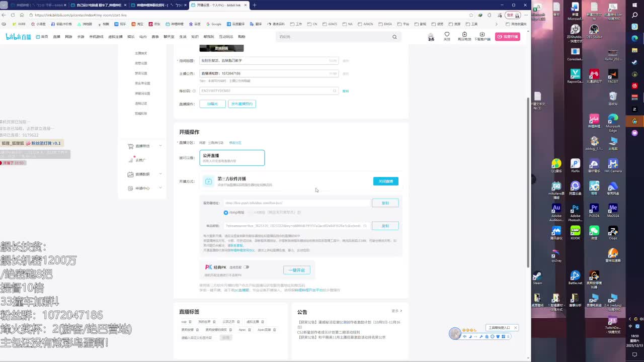Image resolution: width=644 pixels, height=362 pixels.
Task: Click the search magnifier icon
Action: (x=394, y=37)
